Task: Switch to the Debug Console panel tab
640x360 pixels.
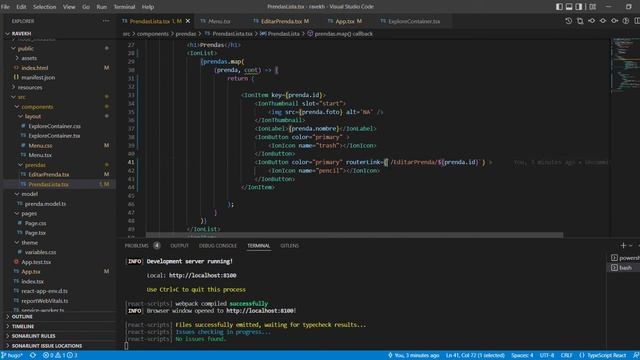Action: [218, 246]
